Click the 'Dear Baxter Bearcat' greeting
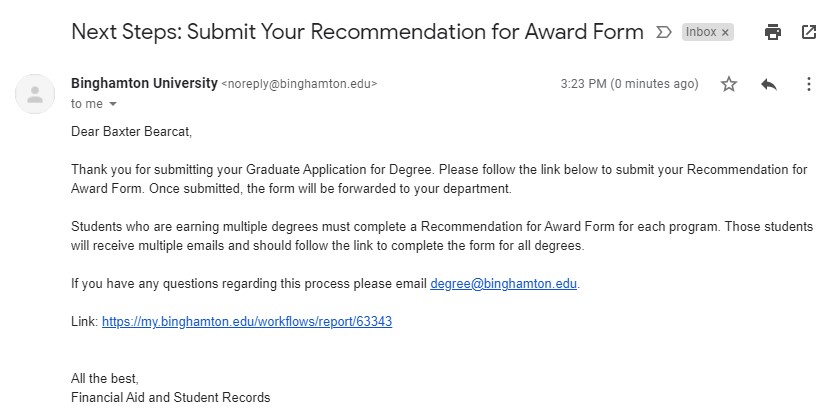 pyautogui.click(x=129, y=131)
